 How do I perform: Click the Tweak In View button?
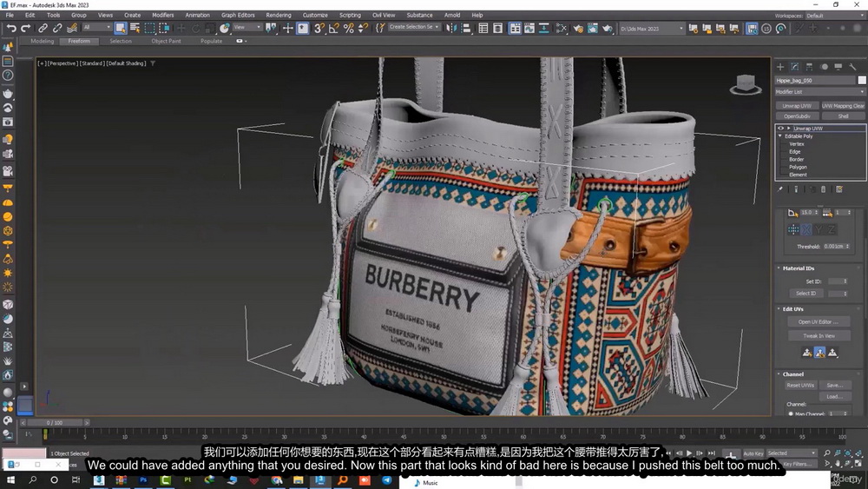coord(819,336)
